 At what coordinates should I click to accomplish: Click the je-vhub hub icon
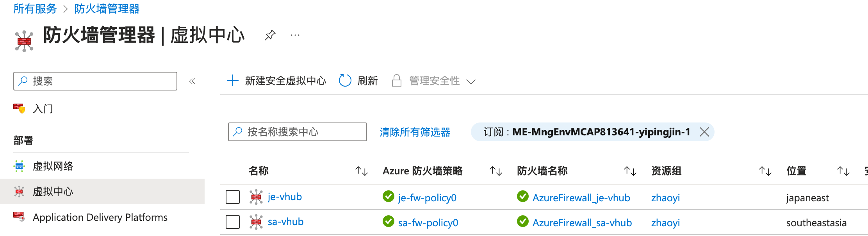tap(256, 197)
